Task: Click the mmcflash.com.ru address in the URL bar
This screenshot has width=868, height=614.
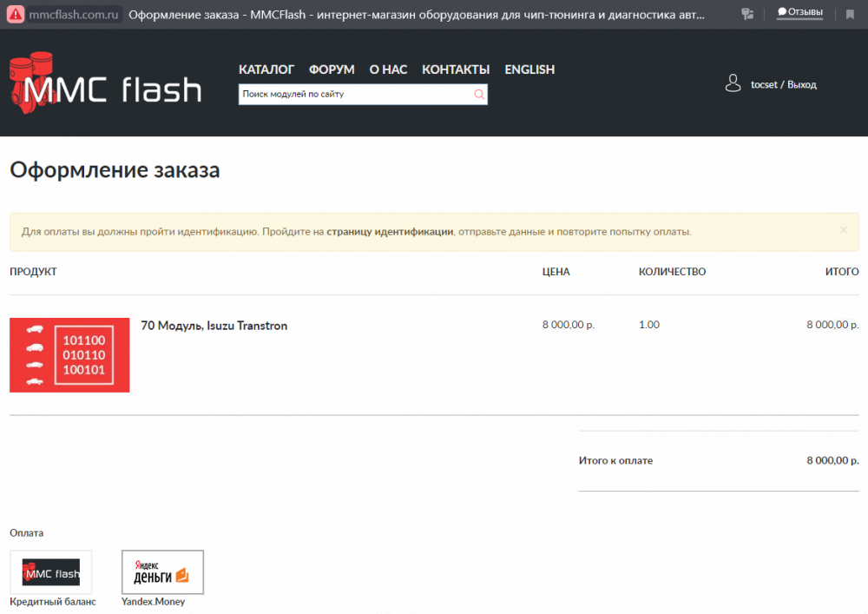Action: click(x=73, y=15)
